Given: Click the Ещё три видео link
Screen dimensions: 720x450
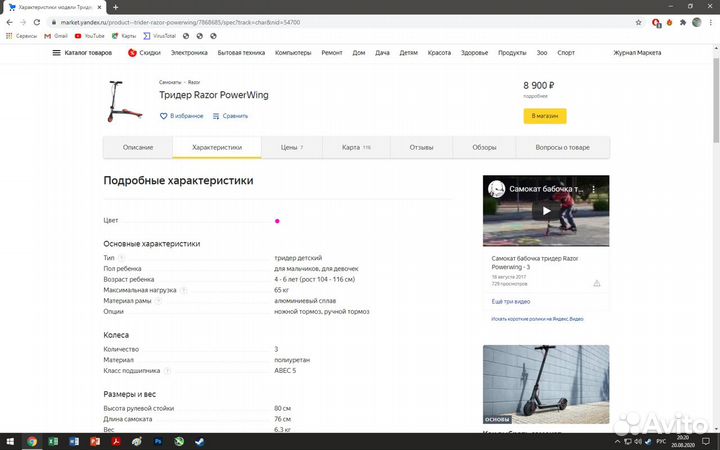Looking at the screenshot, I should (510, 301).
